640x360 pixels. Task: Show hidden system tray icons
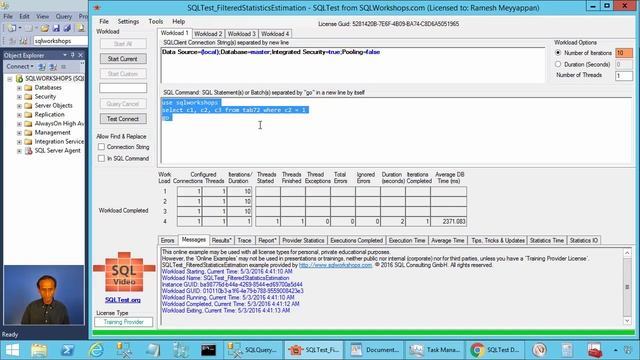[616, 350]
